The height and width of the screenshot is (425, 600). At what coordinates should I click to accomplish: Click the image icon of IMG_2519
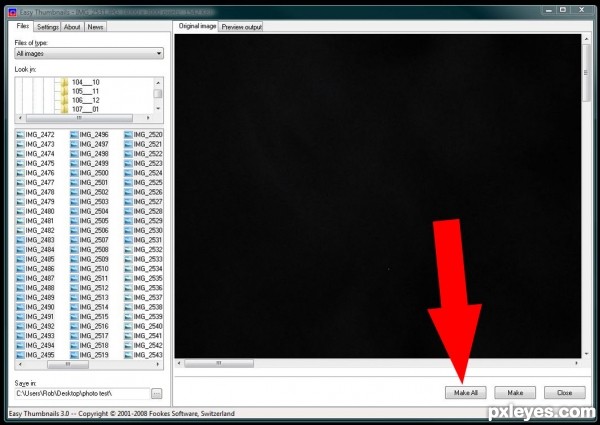(x=74, y=355)
